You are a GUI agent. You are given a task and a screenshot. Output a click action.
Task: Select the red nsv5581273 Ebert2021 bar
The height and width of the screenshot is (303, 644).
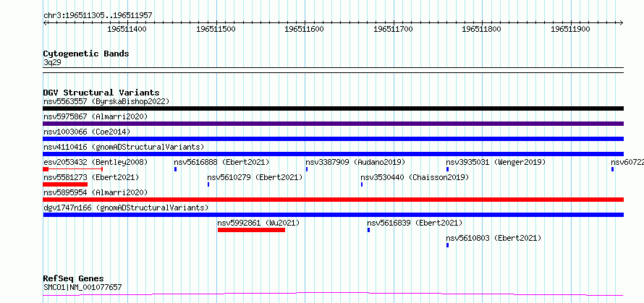65,184
